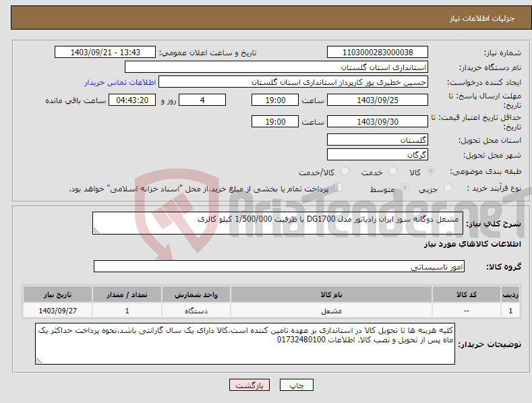Click the resize handle of buyer notes textarea
The height and width of the screenshot is (403, 532).
click(39, 361)
